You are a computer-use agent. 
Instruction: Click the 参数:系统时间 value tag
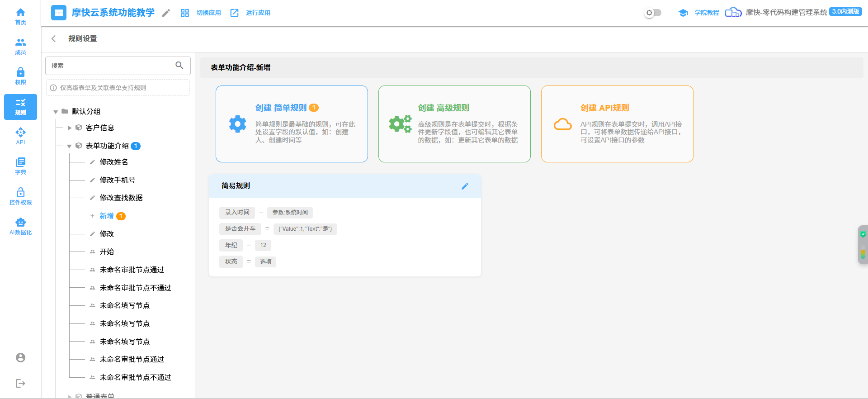click(290, 213)
